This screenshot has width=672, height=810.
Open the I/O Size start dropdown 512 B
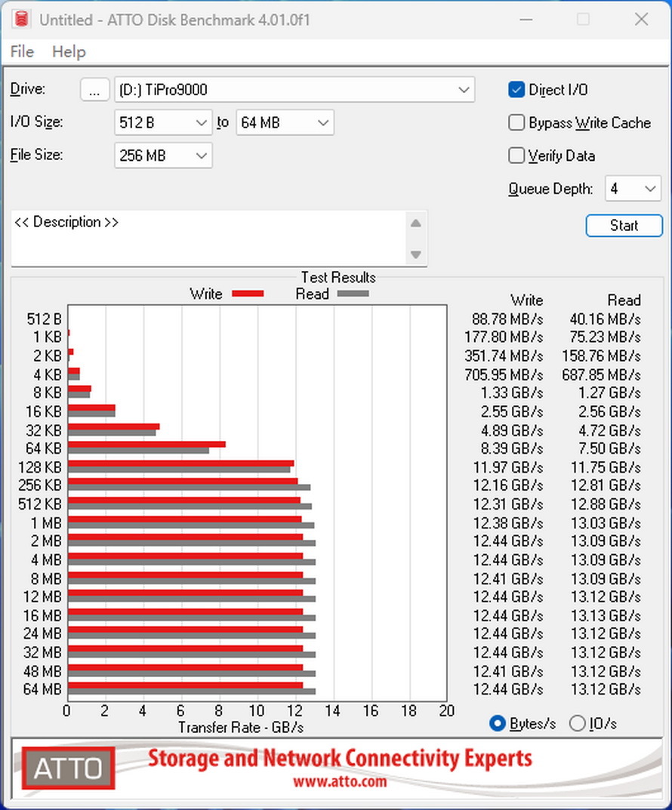point(163,123)
